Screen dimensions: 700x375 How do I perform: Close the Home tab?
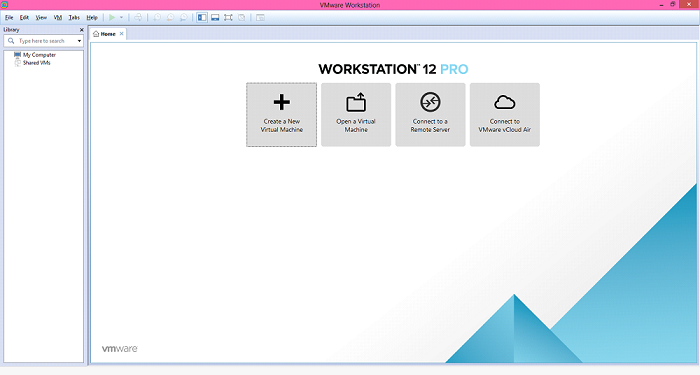[x=121, y=33]
